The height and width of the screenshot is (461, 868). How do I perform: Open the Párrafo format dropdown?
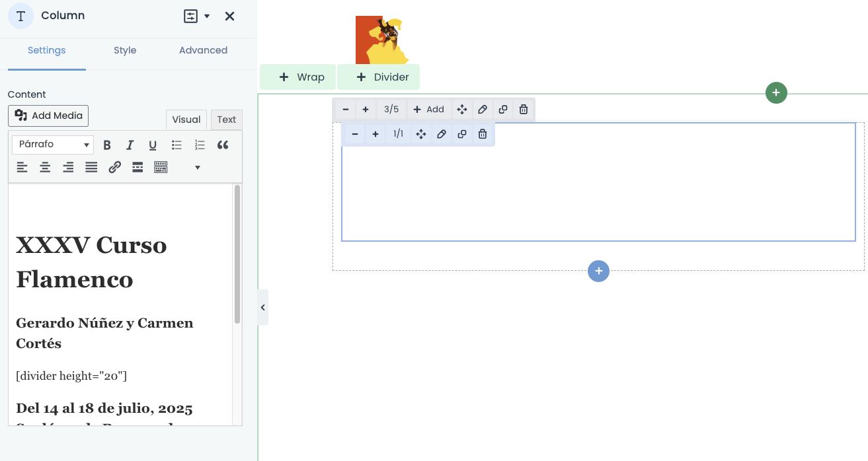click(x=53, y=145)
